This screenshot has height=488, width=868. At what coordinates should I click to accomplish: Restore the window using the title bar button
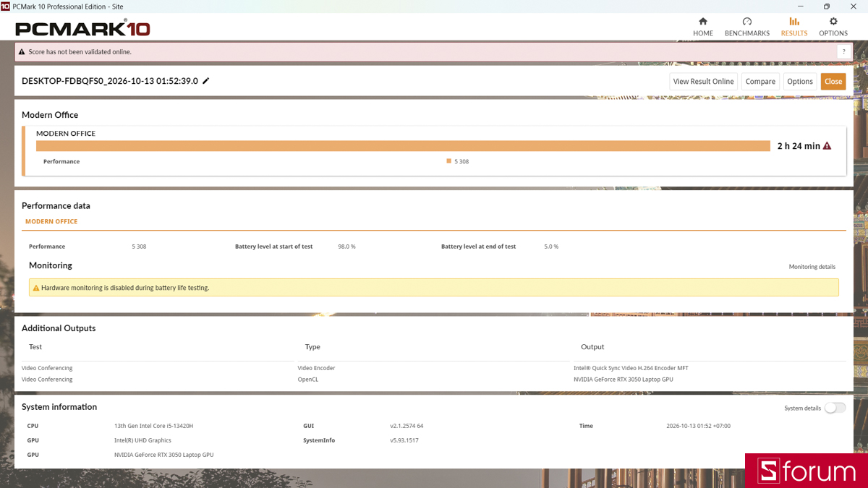827,7
